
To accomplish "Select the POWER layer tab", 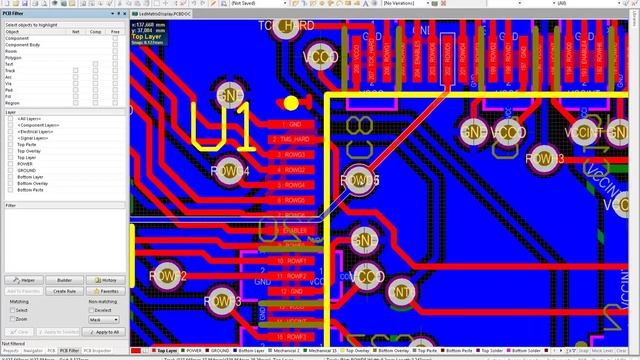I will (191, 351).
